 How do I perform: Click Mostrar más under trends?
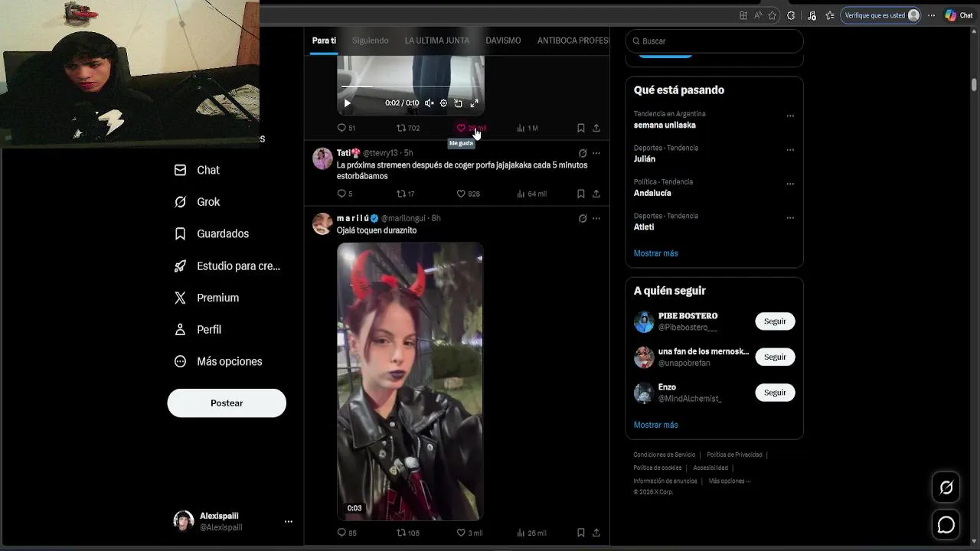point(655,253)
